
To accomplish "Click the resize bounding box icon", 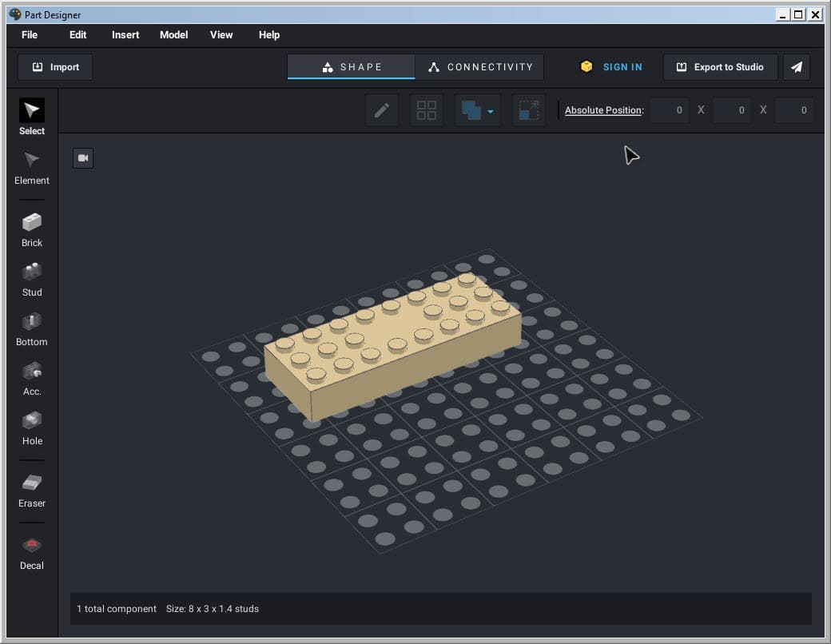I will [529, 110].
